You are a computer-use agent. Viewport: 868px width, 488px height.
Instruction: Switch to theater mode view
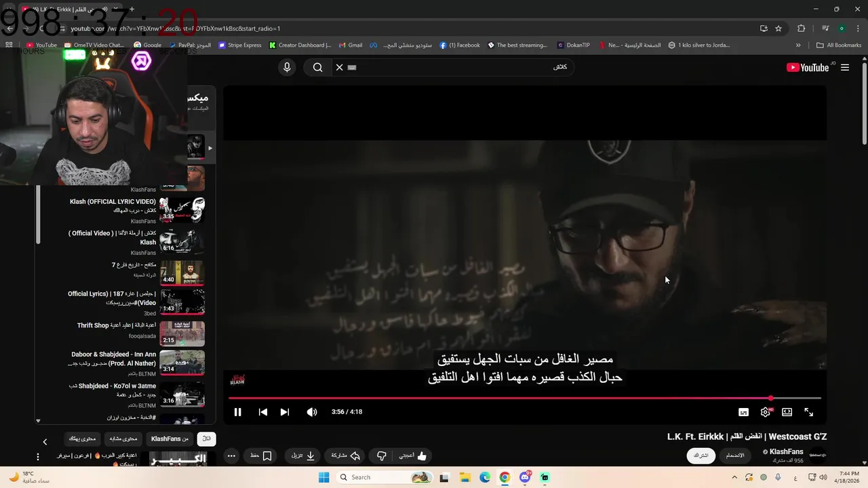pyautogui.click(x=787, y=412)
